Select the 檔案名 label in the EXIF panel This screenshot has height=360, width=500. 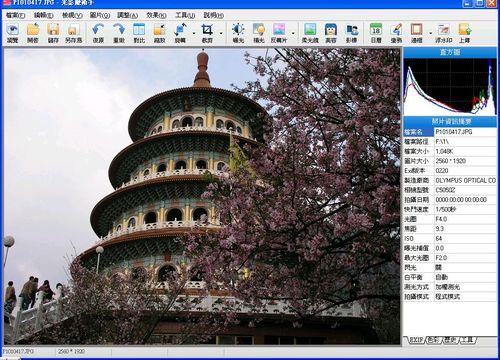click(419, 132)
